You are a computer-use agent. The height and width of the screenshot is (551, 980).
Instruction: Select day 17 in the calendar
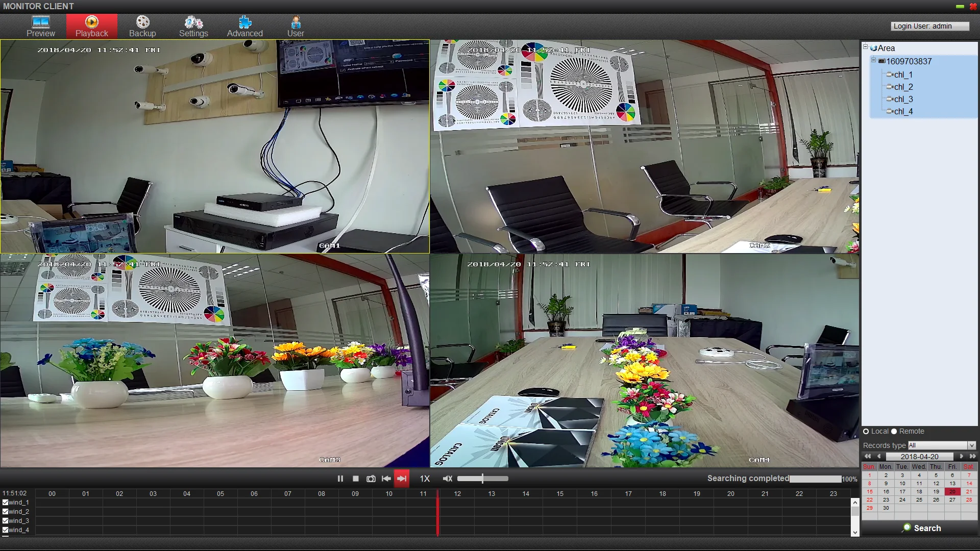pyautogui.click(x=902, y=492)
